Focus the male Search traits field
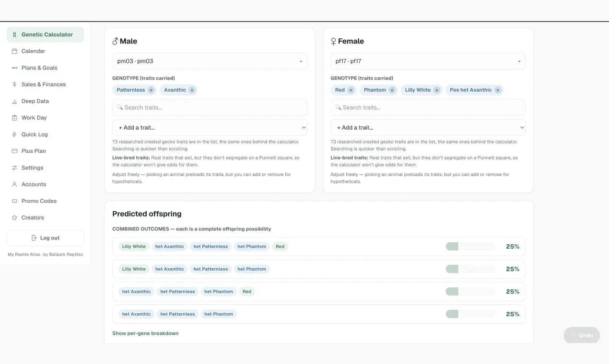 click(210, 107)
